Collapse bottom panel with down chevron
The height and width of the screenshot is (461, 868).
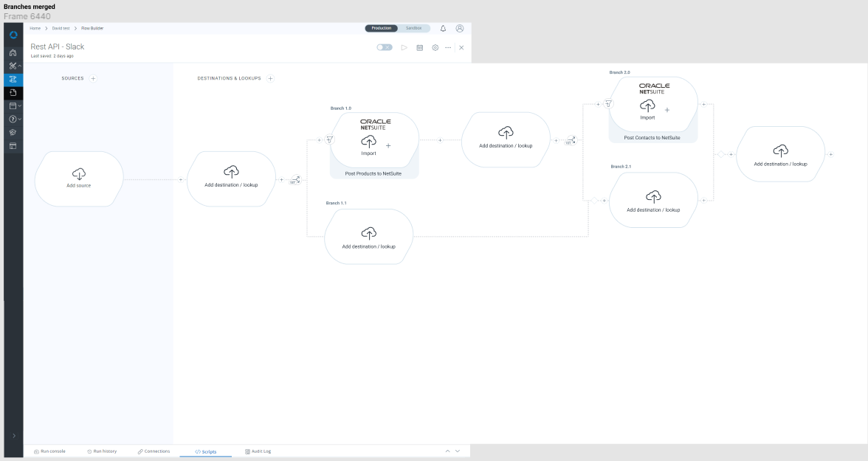[x=458, y=451]
